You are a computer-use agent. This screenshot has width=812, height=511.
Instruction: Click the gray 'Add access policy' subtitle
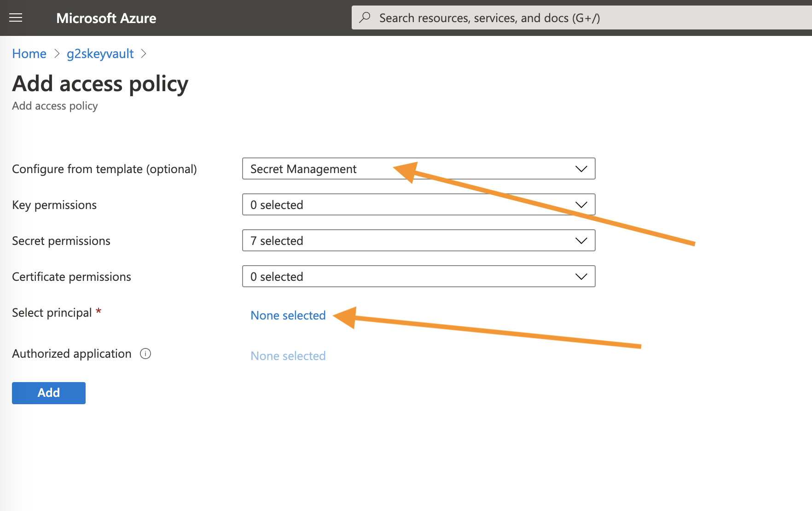55,106
